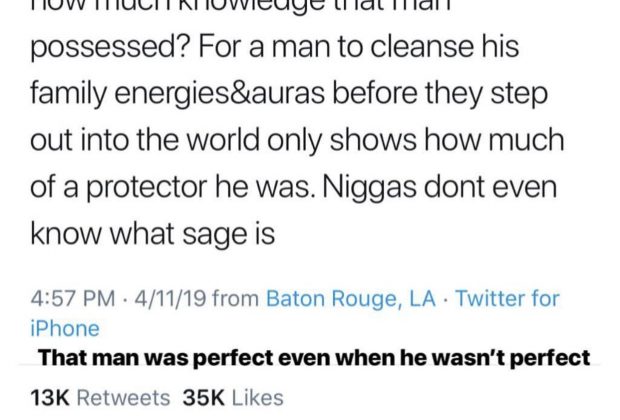Click the partially cut off top text line
Viewport: 620px width, 420px height.
(x=241, y=6)
